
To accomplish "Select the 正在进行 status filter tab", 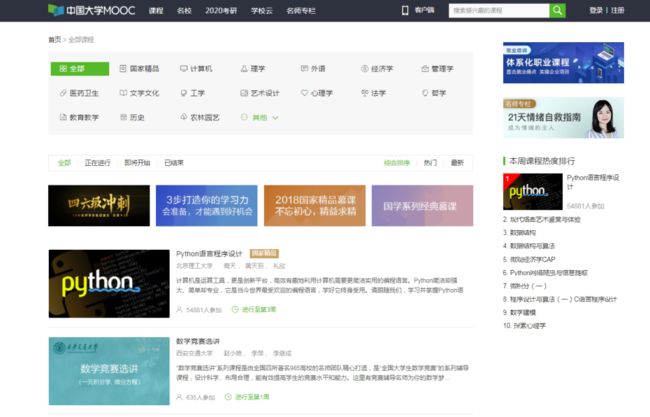I will click(x=97, y=163).
